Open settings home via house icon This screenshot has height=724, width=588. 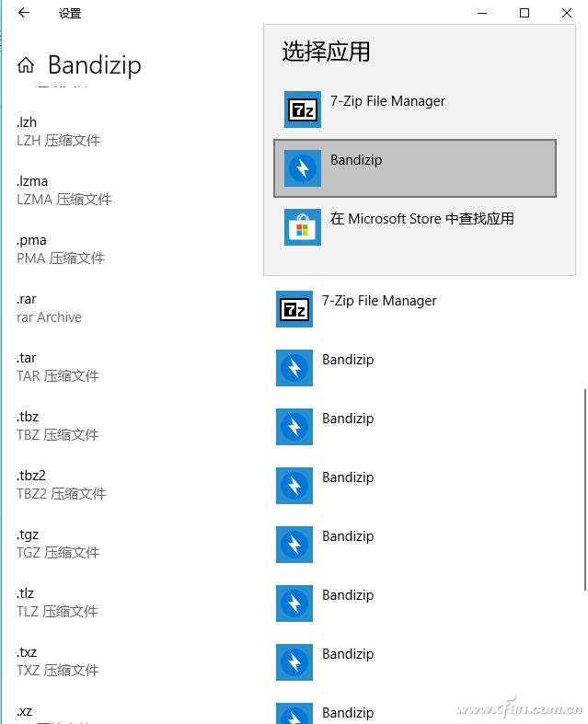(x=26, y=65)
